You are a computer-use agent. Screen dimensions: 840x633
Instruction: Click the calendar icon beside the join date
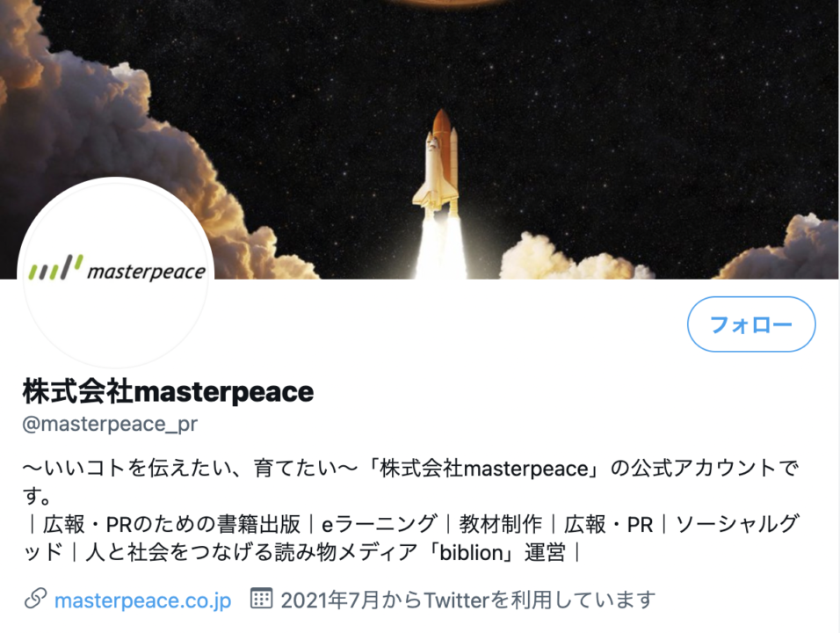[262, 598]
